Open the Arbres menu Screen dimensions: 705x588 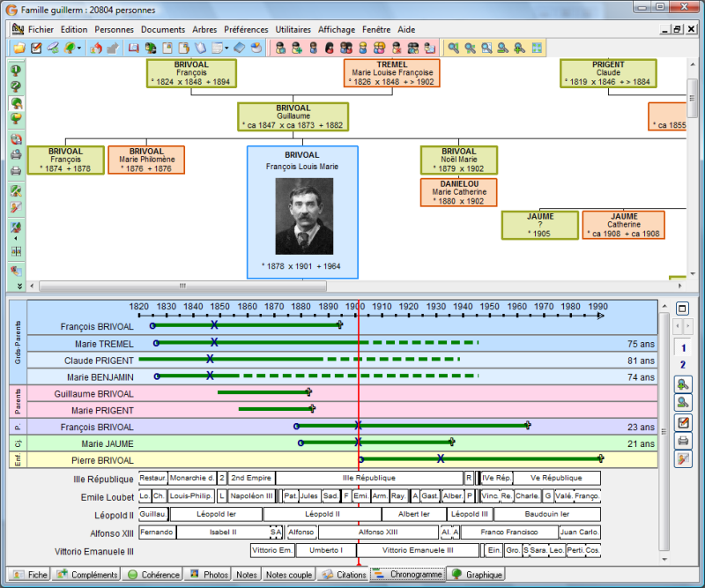tap(204, 29)
